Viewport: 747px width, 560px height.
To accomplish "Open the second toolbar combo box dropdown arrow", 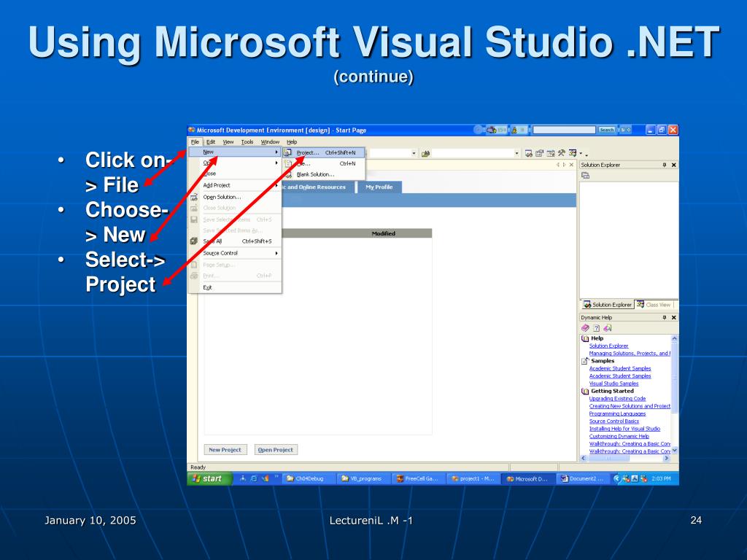I will click(516, 153).
